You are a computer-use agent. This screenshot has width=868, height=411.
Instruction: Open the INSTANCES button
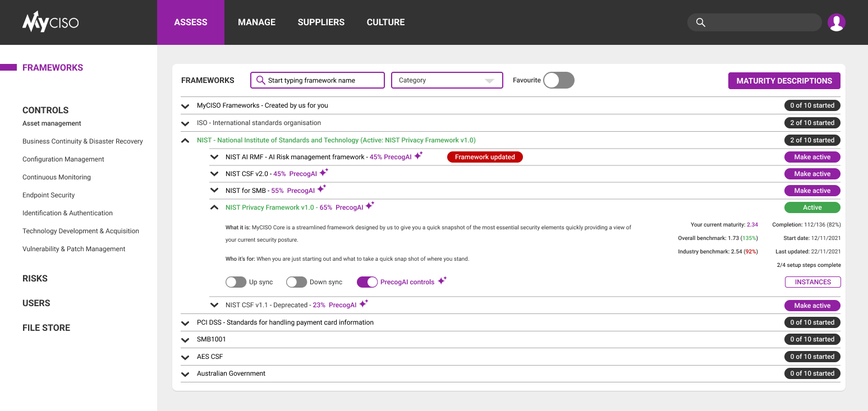812,282
